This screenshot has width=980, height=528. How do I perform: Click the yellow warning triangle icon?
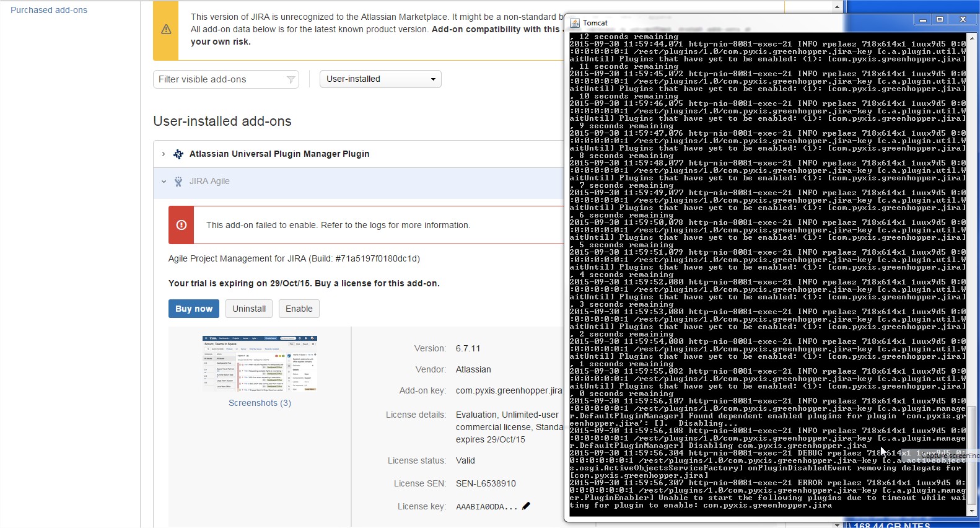pos(166,30)
